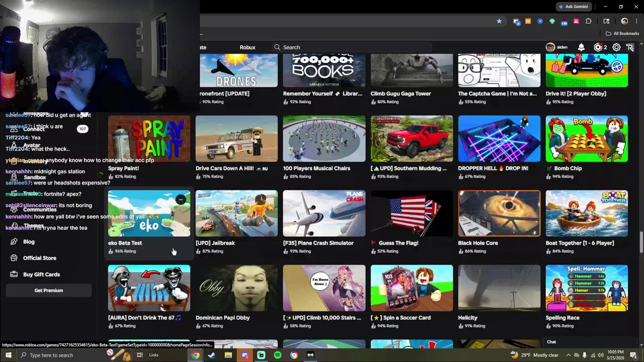Open Guess The Flag! thumbnail
Viewport: 644px width, 362px height.
(x=412, y=213)
